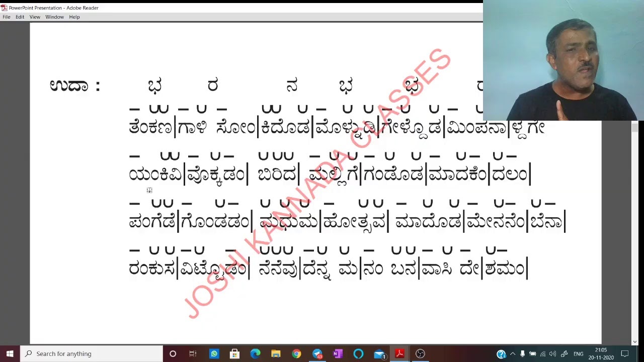Open the Windows Start menu
The image size is (644, 362).
[x=10, y=353]
